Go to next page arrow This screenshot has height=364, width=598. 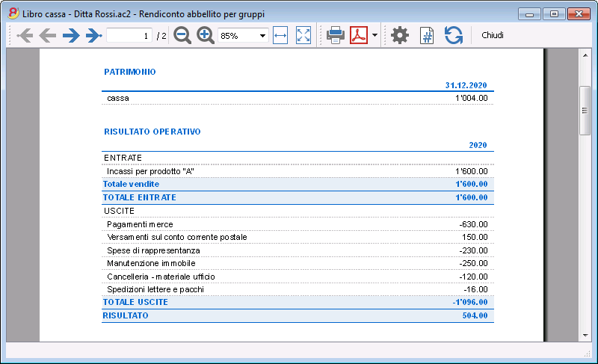point(71,35)
